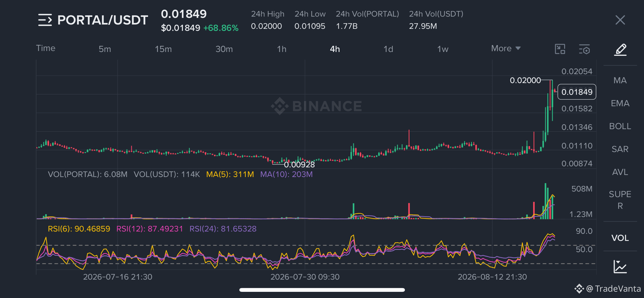The width and height of the screenshot is (644, 298).
Task: Click the 0.00928 low price marker
Action: [x=299, y=164]
